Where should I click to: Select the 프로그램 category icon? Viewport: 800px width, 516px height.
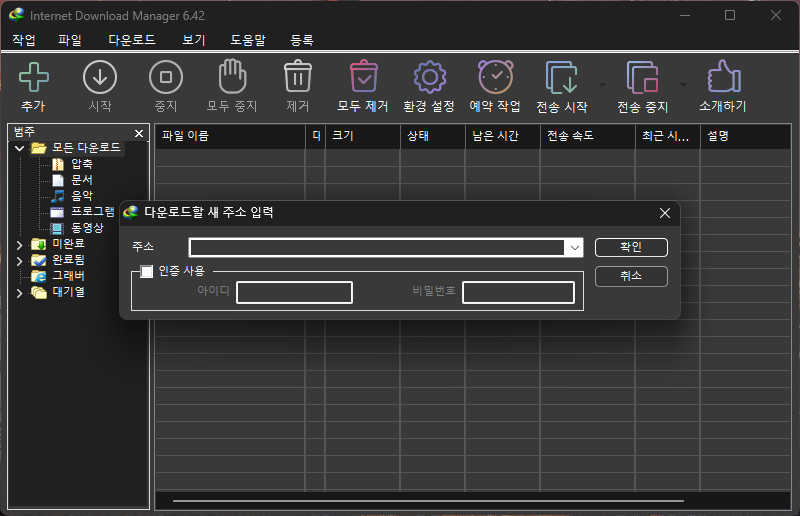(x=57, y=212)
